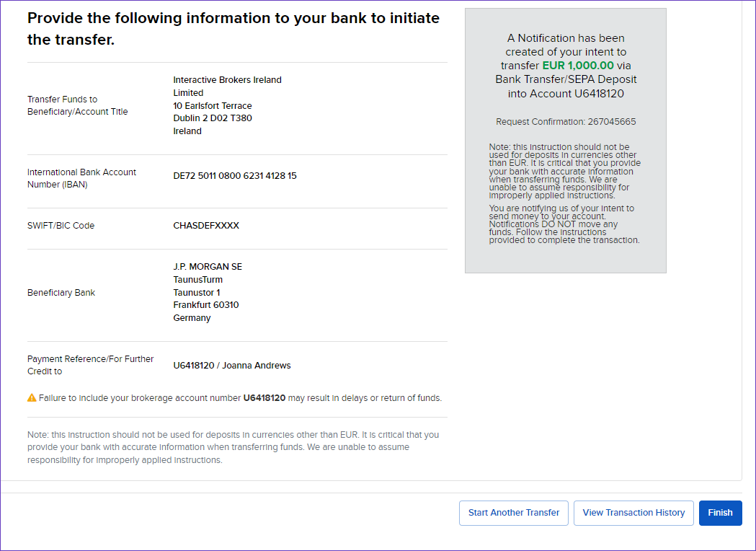
Task: Select the SWIFT code CHASDEFXXXX
Action: coord(206,226)
